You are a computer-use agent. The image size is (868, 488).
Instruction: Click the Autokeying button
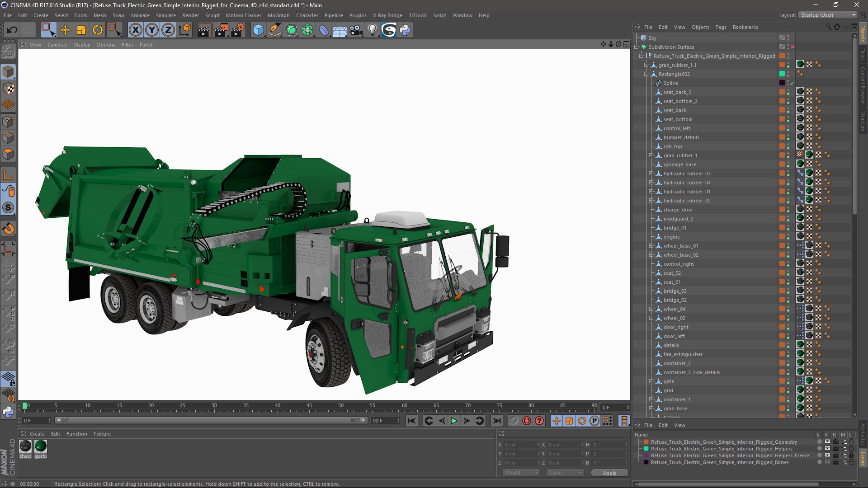[x=527, y=421]
